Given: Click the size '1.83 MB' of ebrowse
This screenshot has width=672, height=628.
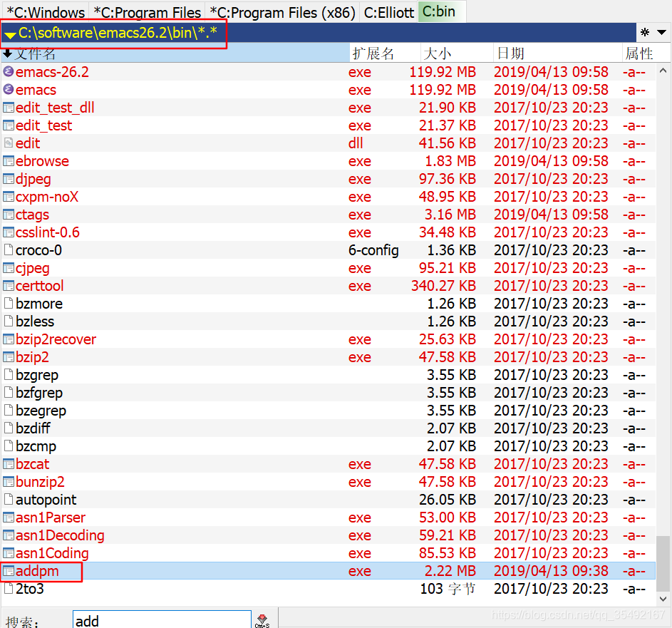Looking at the screenshot, I should pyautogui.click(x=450, y=161).
